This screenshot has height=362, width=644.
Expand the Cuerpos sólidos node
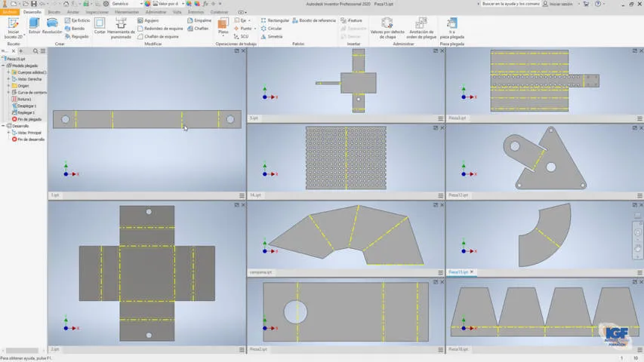click(x=8, y=72)
